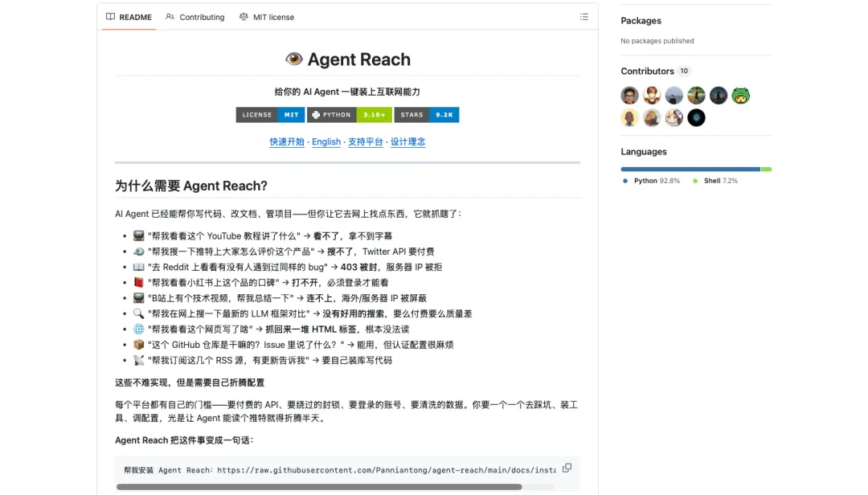Open the README tab
This screenshot has height=495, width=868.
pyautogui.click(x=129, y=17)
